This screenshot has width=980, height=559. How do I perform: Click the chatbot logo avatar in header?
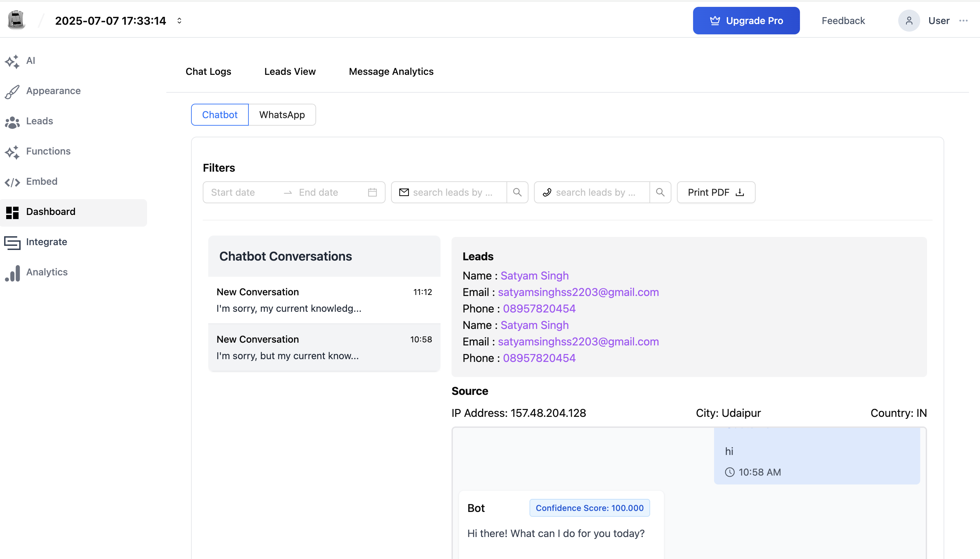(x=16, y=20)
